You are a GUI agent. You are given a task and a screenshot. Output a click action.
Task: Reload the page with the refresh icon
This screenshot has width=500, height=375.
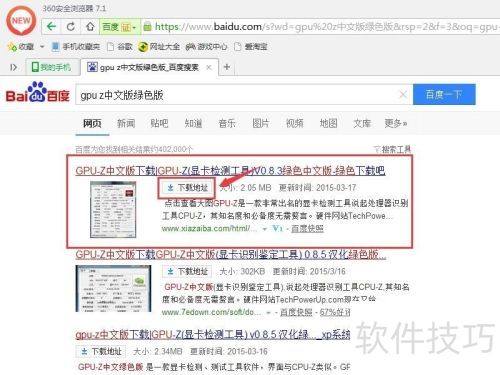pos(71,27)
